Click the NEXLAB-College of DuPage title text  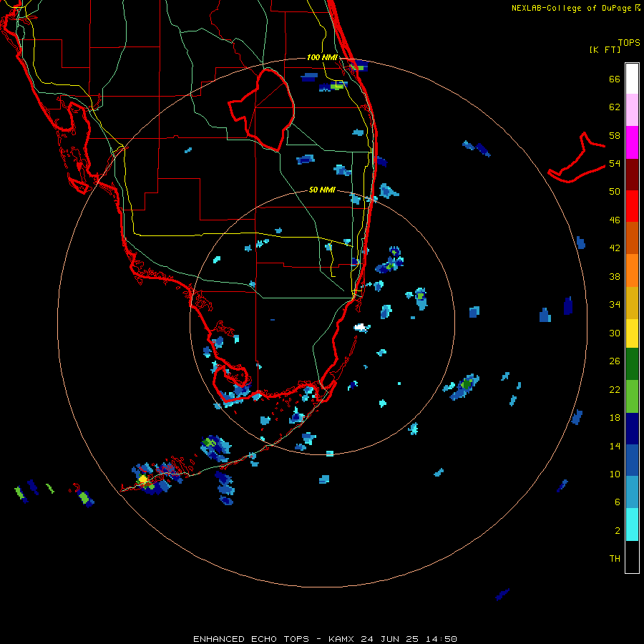[572, 8]
